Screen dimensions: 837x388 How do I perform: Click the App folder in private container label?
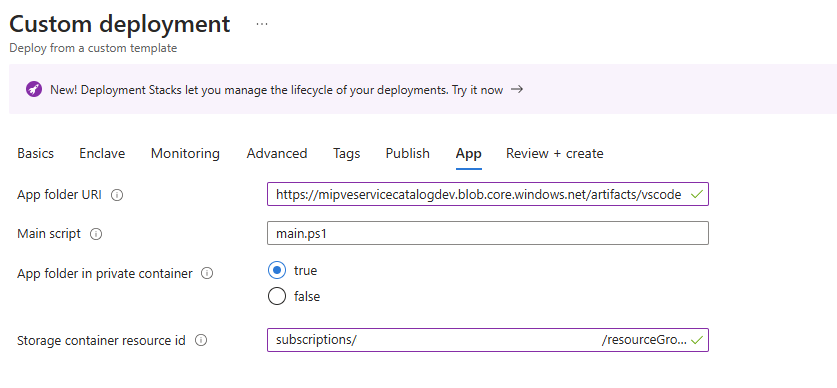click(x=105, y=274)
